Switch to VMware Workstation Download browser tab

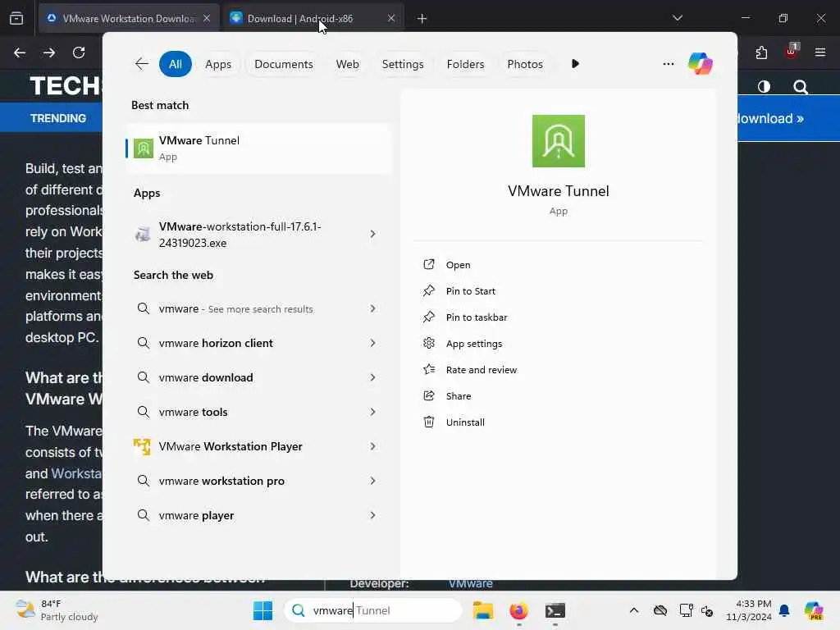[x=128, y=18]
